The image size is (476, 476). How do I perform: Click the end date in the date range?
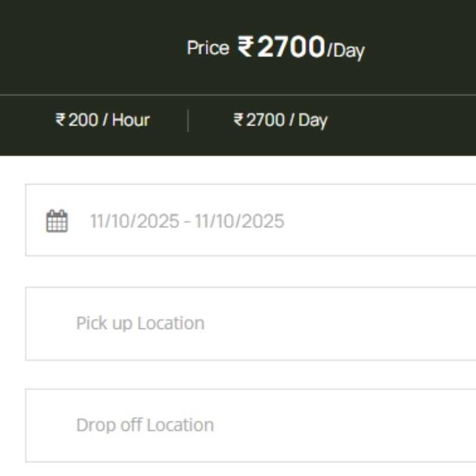click(239, 221)
